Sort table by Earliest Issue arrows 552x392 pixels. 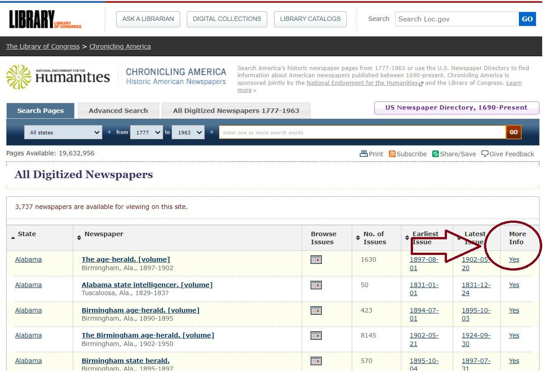coord(407,238)
